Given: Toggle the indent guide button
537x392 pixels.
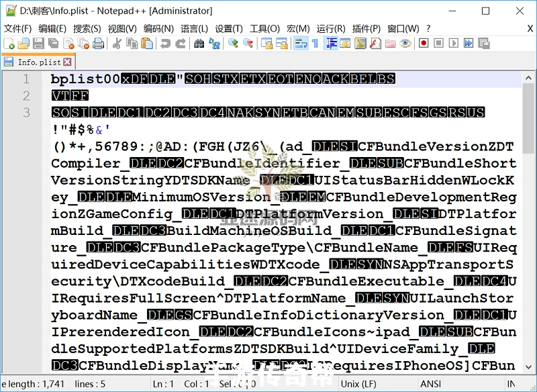Looking at the screenshot, I should 331,44.
